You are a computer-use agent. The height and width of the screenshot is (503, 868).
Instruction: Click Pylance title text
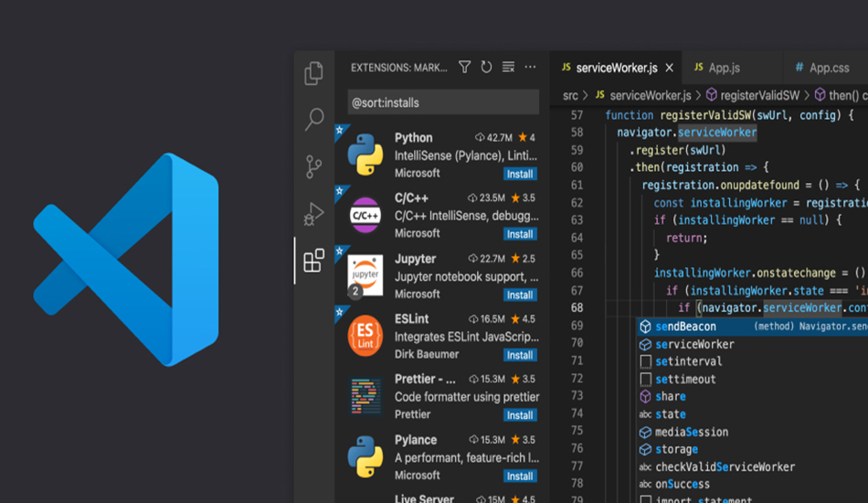click(416, 440)
